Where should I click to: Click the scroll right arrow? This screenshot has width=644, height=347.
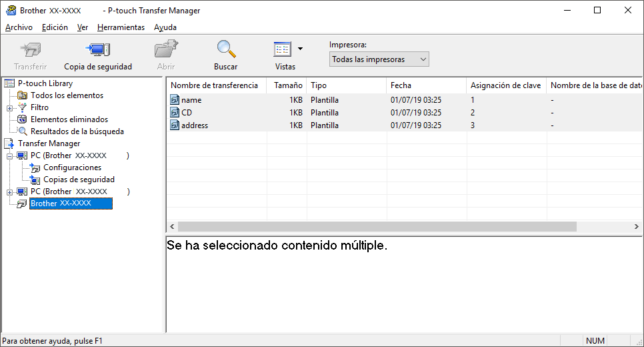tap(636, 226)
